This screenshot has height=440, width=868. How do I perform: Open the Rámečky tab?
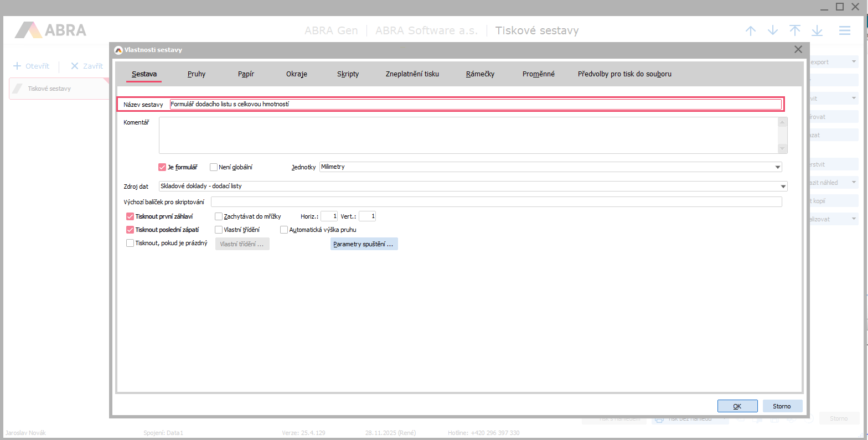[x=480, y=74]
